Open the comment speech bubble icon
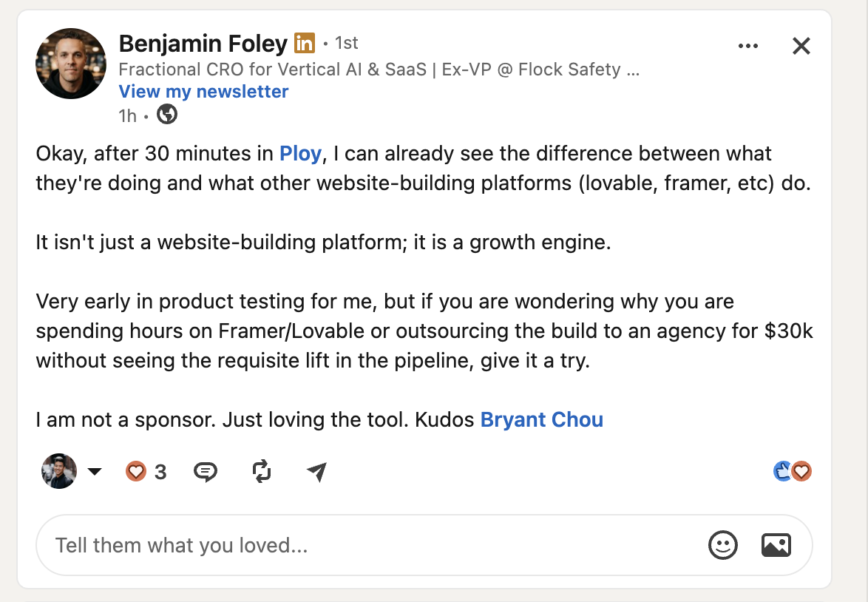This screenshot has width=868, height=602. tap(206, 472)
